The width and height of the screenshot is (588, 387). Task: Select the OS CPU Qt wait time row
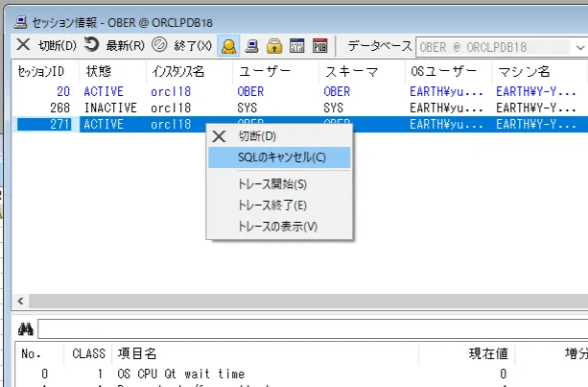[301, 374]
